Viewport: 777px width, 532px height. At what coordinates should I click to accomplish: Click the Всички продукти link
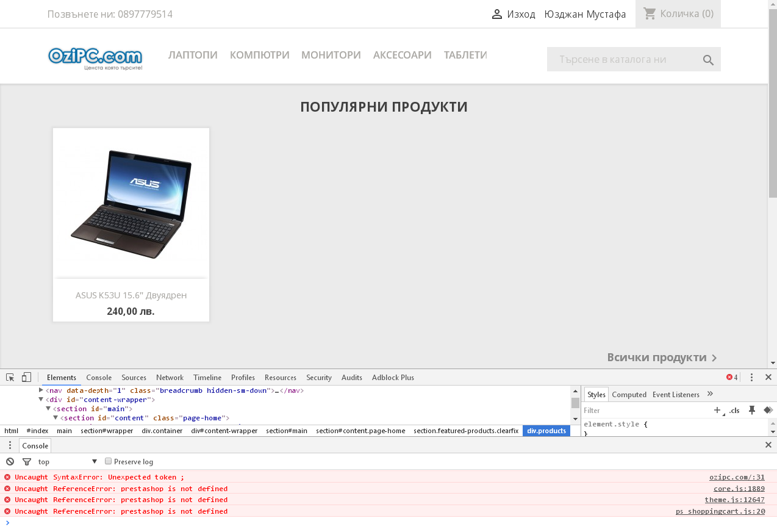pyautogui.click(x=657, y=358)
